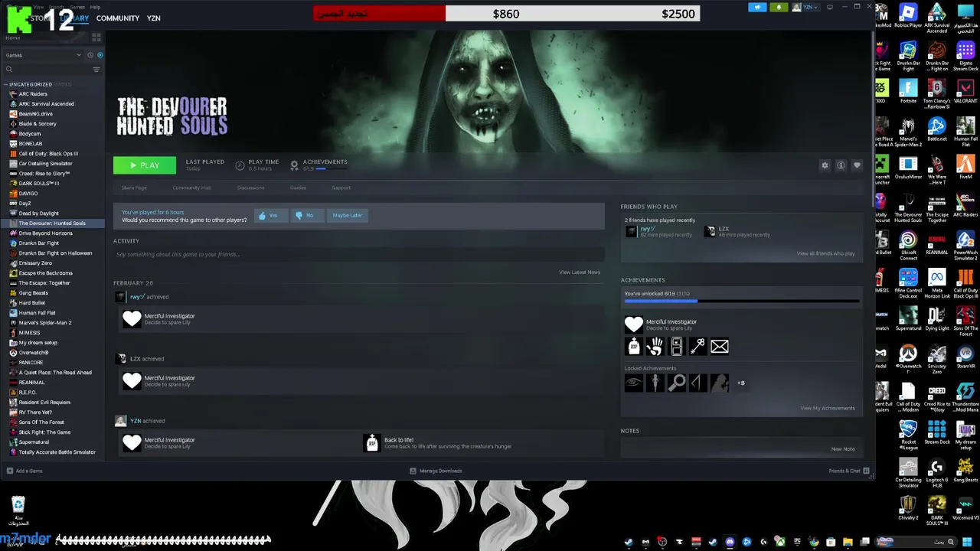Screen dimensions: 980x551
Task: Click the eye locked achievement icon
Action: (x=633, y=383)
